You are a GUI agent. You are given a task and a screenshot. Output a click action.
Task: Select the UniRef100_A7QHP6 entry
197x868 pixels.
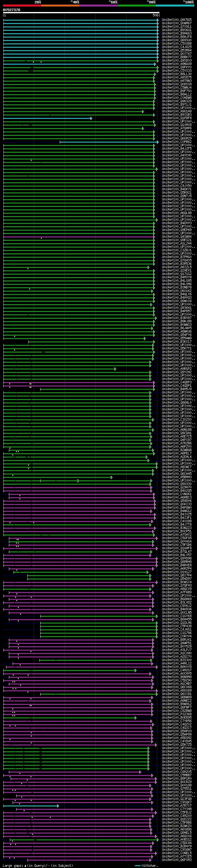(x=176, y=128)
